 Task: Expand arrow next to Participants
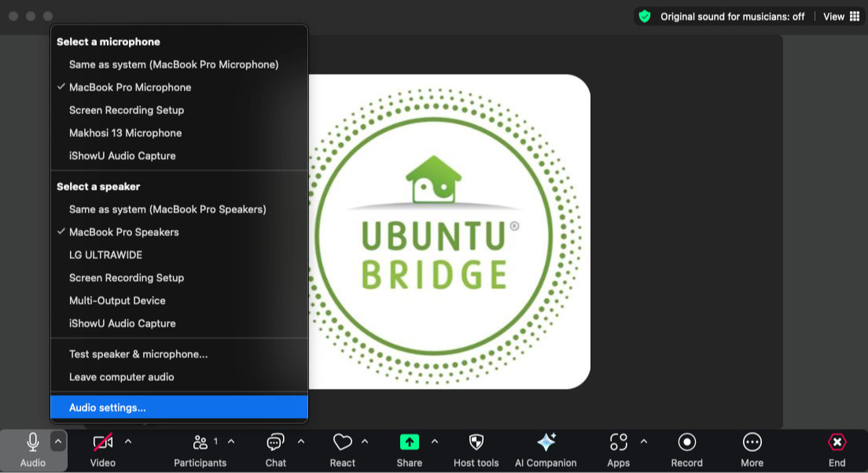pos(231,442)
